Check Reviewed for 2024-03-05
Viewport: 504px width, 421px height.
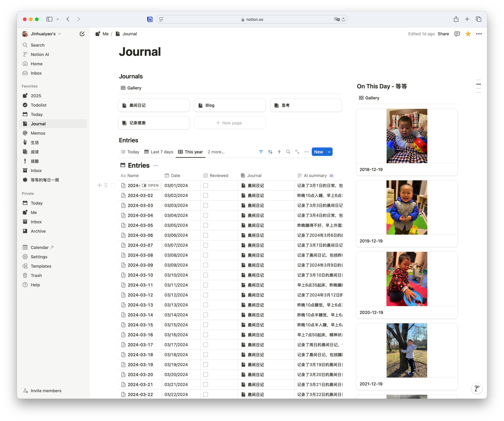(205, 225)
